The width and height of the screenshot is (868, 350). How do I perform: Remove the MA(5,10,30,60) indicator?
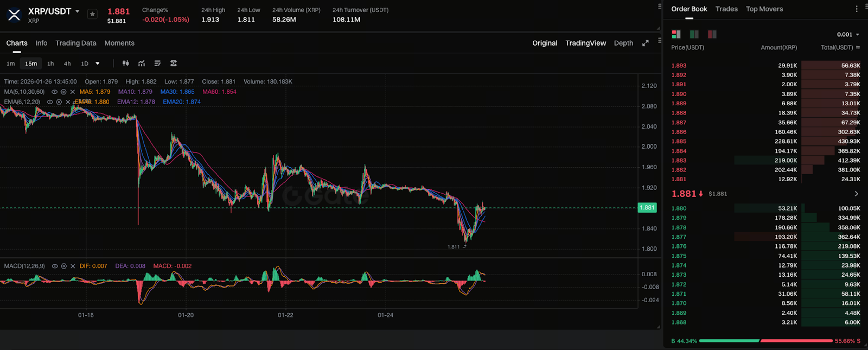pos(73,92)
